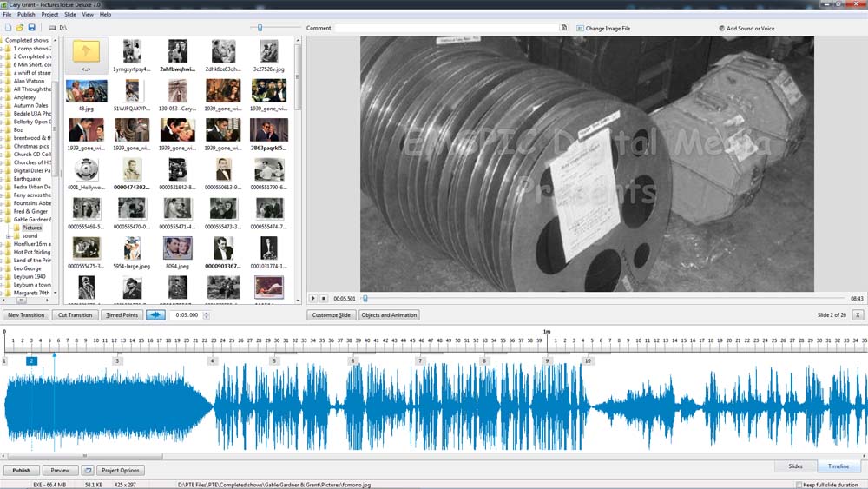Expand the Leo George folder node
This screenshot has height=489, width=868.
[x=3, y=268]
